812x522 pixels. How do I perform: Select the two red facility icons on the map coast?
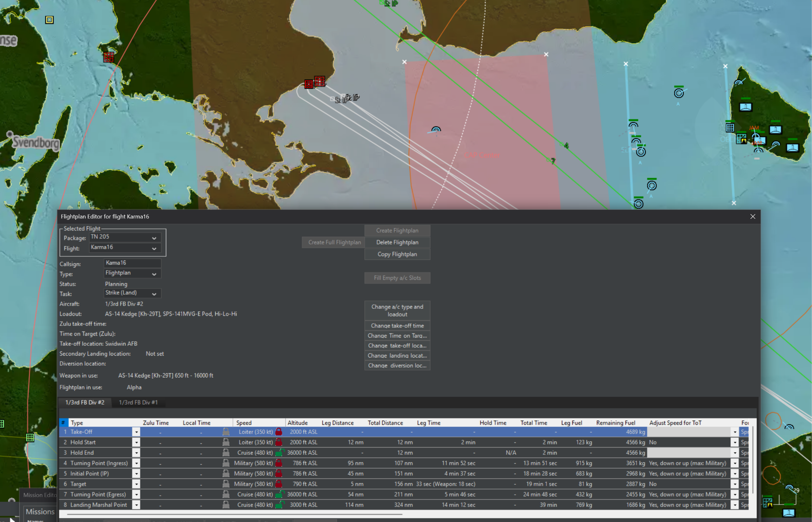pyautogui.click(x=315, y=82)
